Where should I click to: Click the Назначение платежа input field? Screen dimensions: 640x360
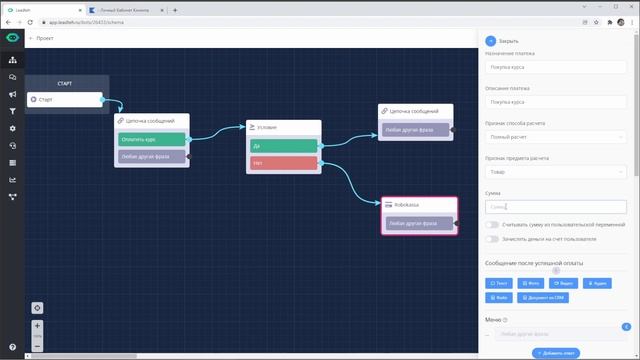[x=556, y=67]
